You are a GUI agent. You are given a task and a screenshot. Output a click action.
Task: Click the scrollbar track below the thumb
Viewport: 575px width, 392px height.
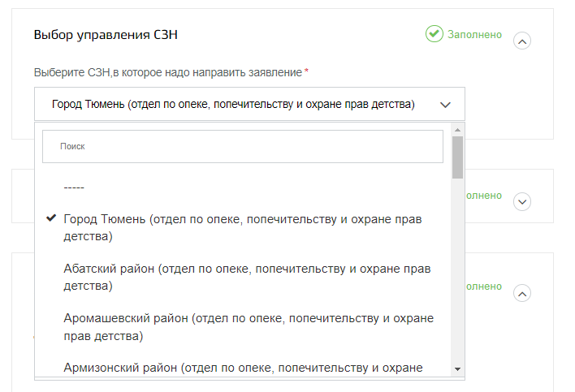click(457, 271)
